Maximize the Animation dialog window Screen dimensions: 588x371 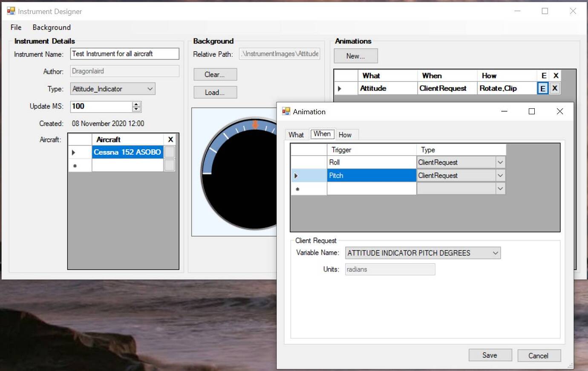click(x=532, y=111)
